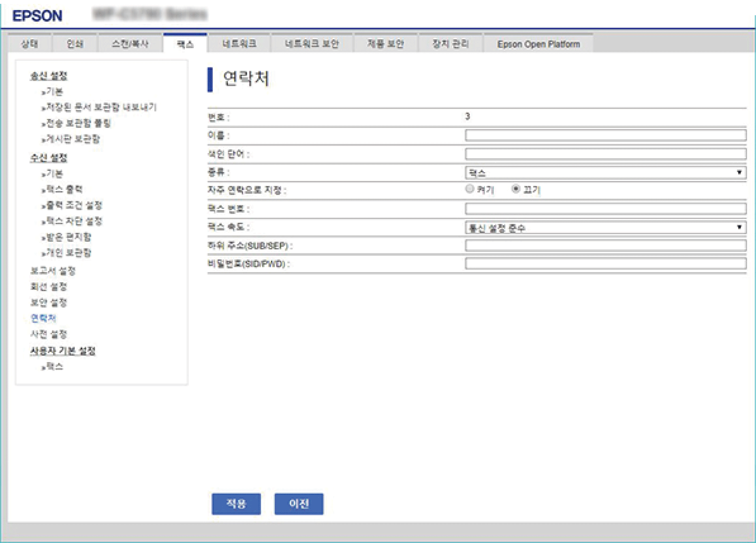The height and width of the screenshot is (543, 756).
Task: Go to the Epson Open Platform tab
Action: pyautogui.click(x=538, y=44)
